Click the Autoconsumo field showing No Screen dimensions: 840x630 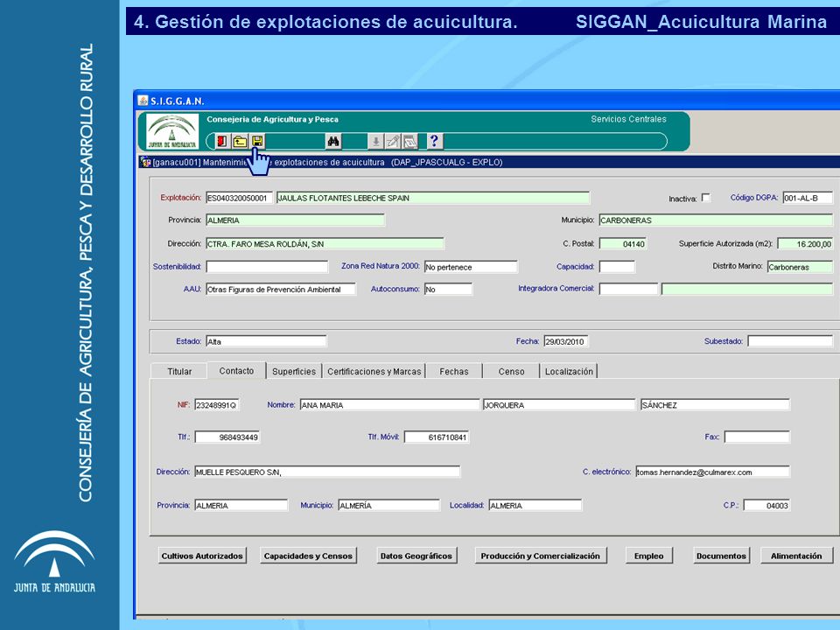point(448,290)
